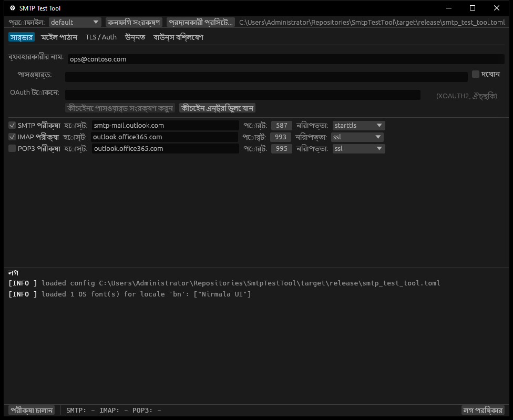
Task: Open the ssl security dropdown for POP3
Action: pos(358,149)
